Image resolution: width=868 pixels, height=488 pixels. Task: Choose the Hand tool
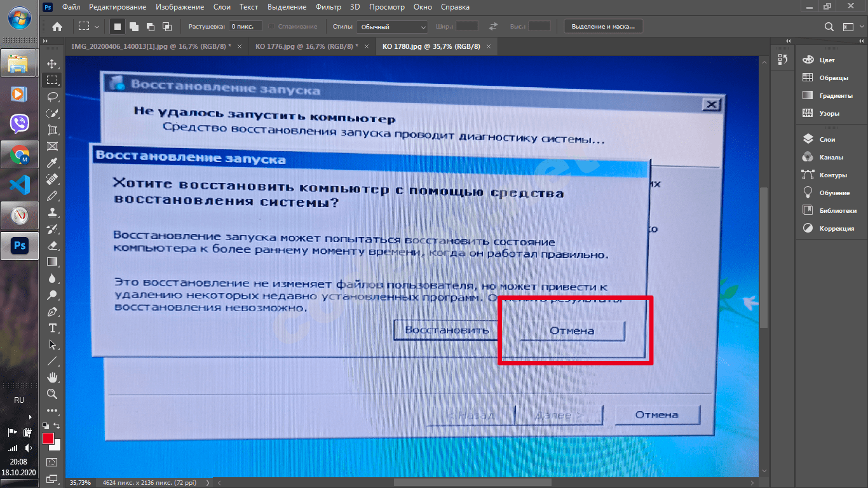coord(52,377)
